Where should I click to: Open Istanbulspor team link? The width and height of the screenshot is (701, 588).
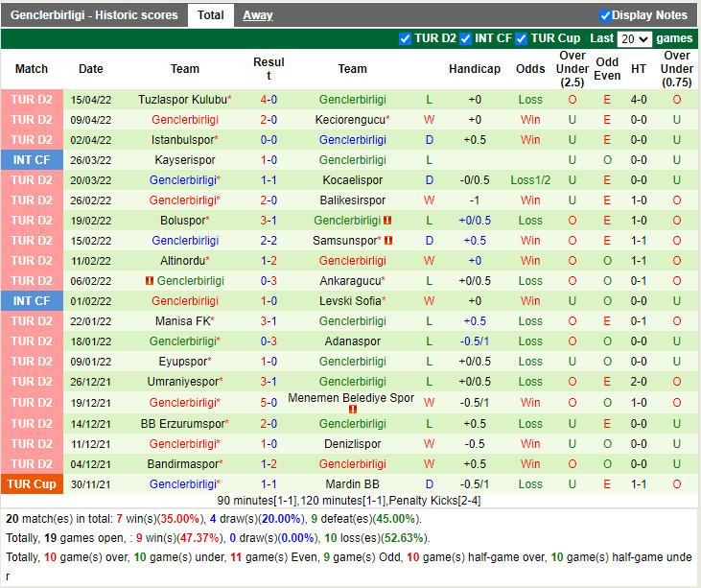point(183,140)
